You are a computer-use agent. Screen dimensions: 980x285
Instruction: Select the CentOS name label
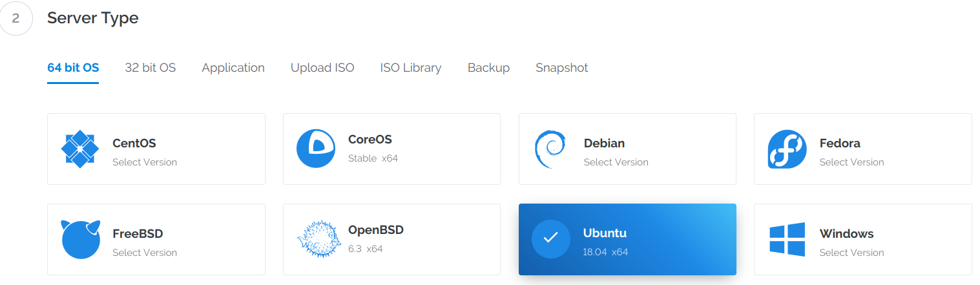click(134, 143)
